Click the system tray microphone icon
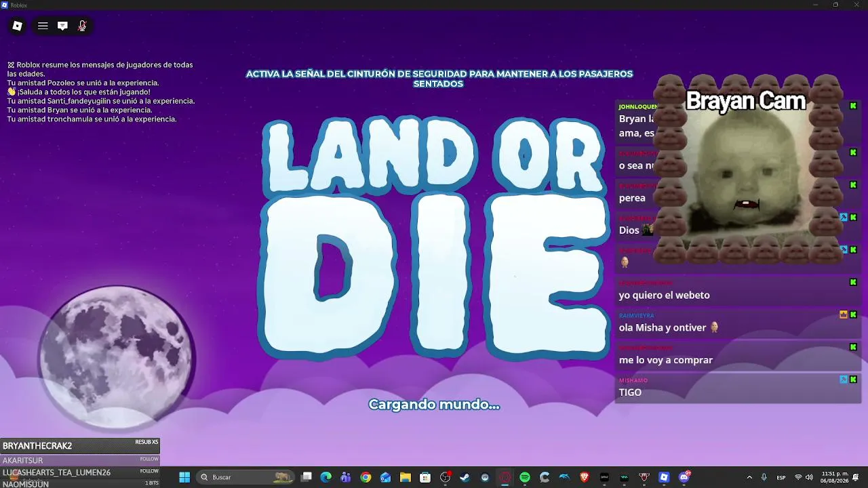868x488 pixels. click(x=764, y=477)
